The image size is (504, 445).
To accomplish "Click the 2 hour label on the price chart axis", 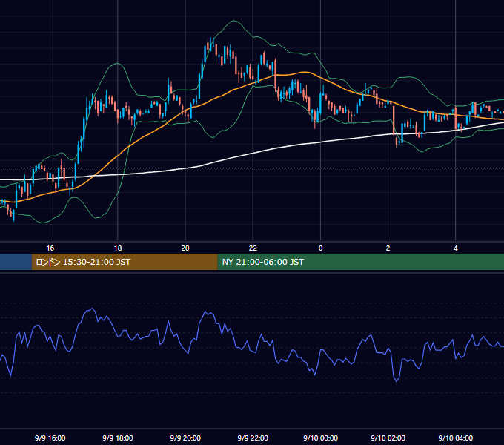I will tap(388, 248).
